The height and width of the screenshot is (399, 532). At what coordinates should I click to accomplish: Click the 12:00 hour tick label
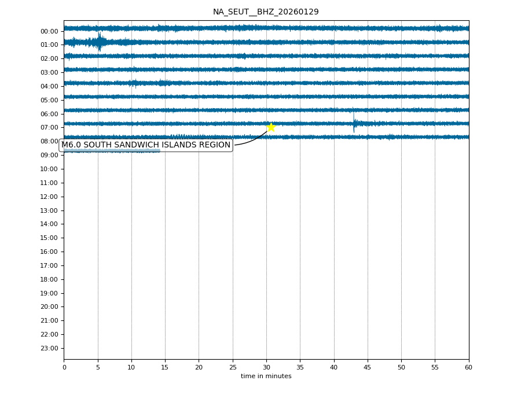[49, 197]
